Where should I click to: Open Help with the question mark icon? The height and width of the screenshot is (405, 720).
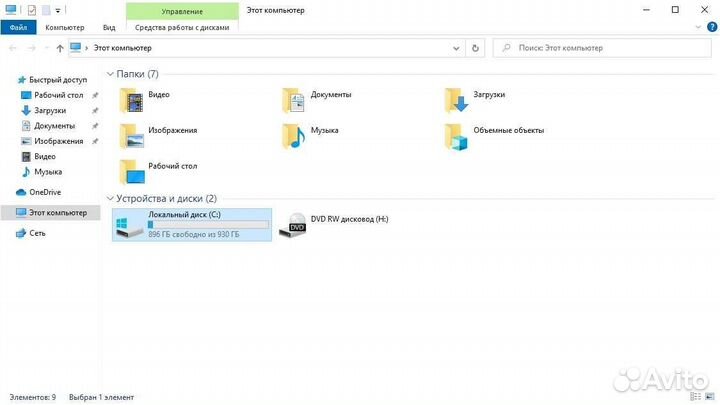[x=712, y=27]
